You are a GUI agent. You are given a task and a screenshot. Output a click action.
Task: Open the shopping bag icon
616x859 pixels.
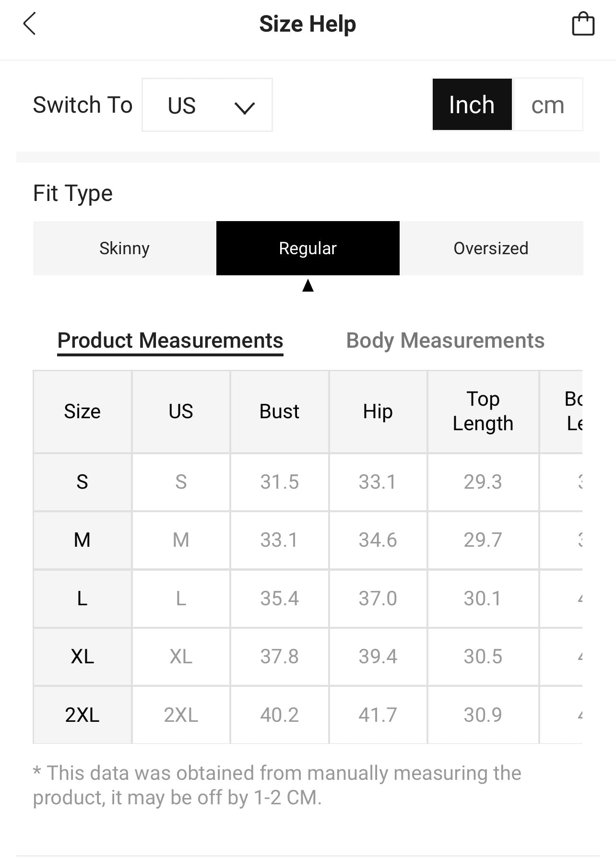coord(583,24)
